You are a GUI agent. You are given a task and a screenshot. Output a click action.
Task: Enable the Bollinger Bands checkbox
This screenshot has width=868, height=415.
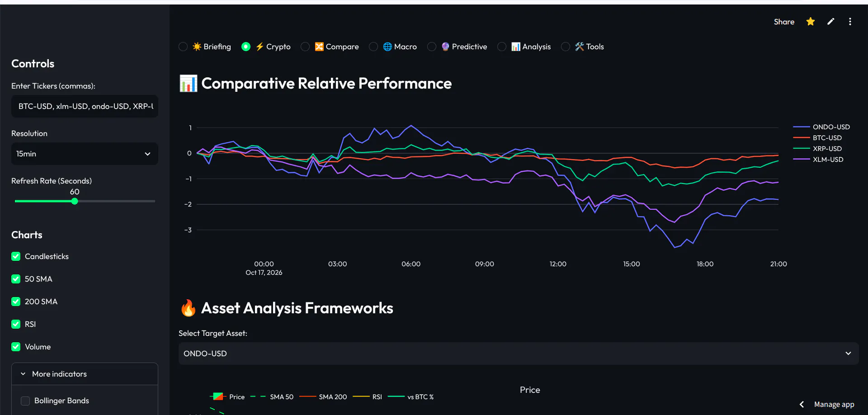25,401
